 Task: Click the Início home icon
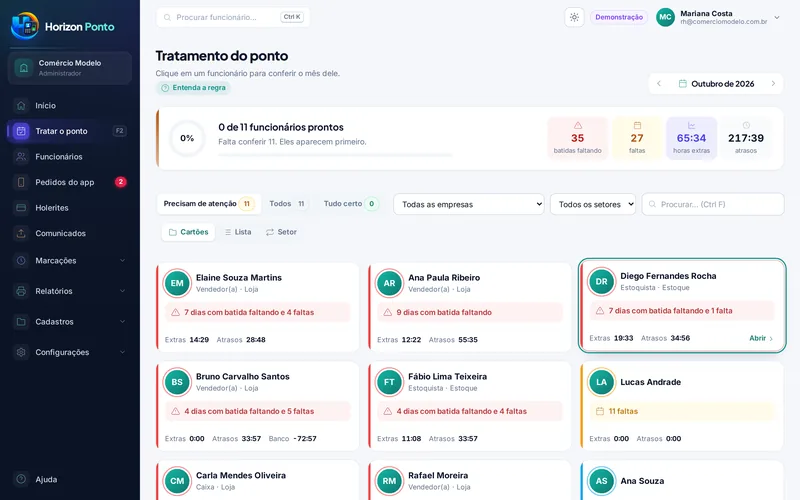point(21,106)
